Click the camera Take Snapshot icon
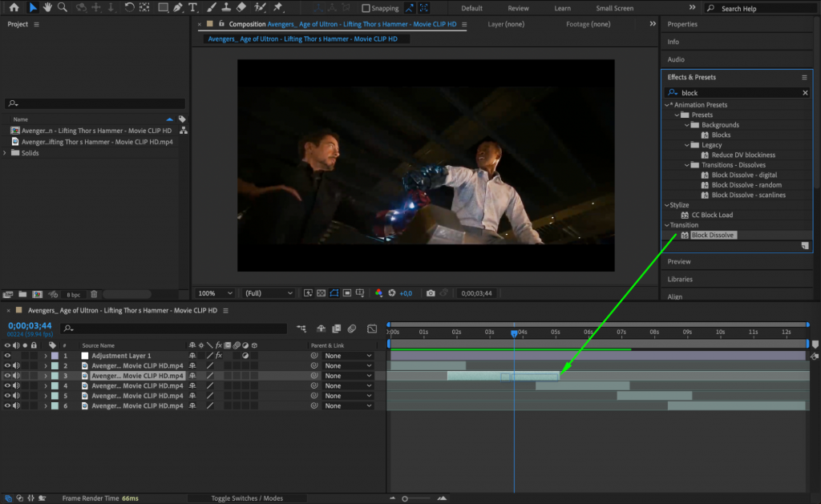 tap(431, 293)
